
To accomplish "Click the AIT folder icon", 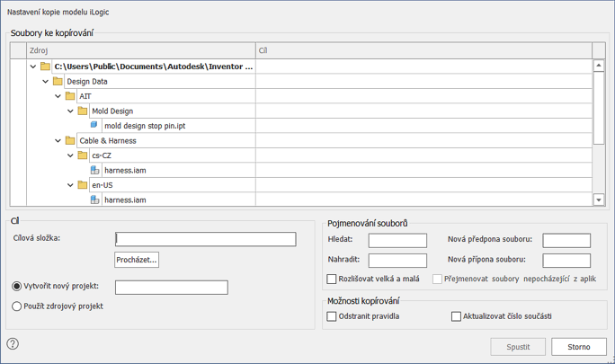I will [70, 96].
